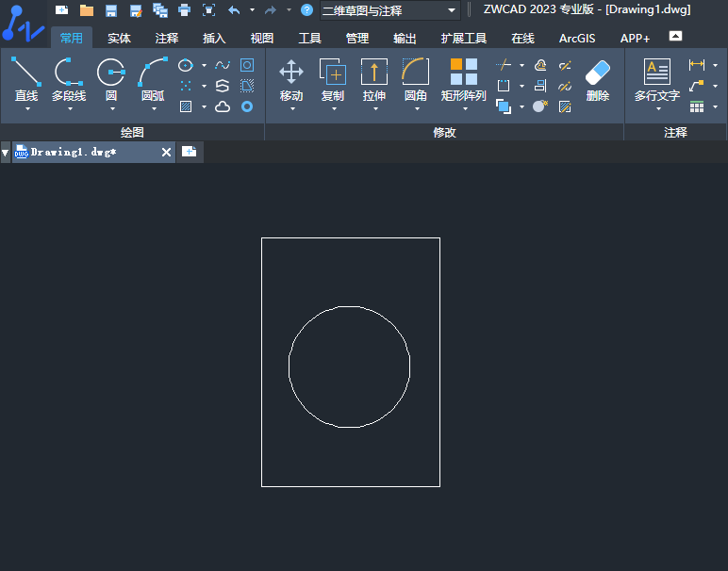Select the 圆 circle tool
The width and height of the screenshot is (728, 571).
click(x=111, y=79)
